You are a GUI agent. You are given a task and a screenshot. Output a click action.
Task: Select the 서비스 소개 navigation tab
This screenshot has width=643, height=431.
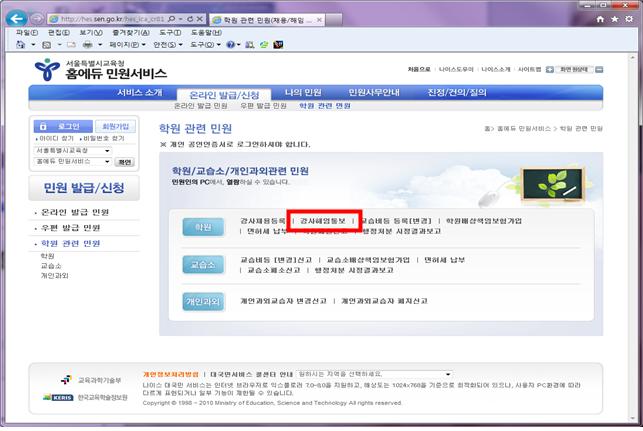[x=139, y=93]
